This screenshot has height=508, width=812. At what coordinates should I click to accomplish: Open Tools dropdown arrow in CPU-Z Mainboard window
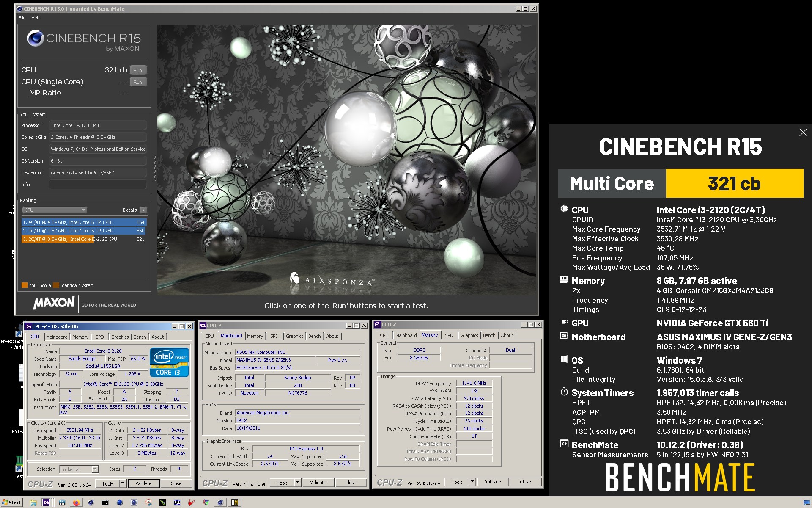[x=298, y=483]
